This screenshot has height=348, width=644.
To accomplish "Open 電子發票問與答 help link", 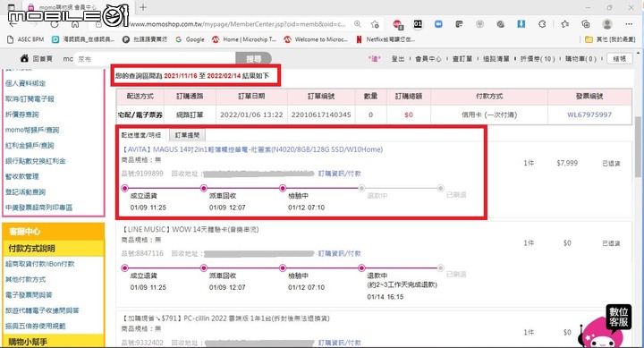I will click(x=29, y=295).
